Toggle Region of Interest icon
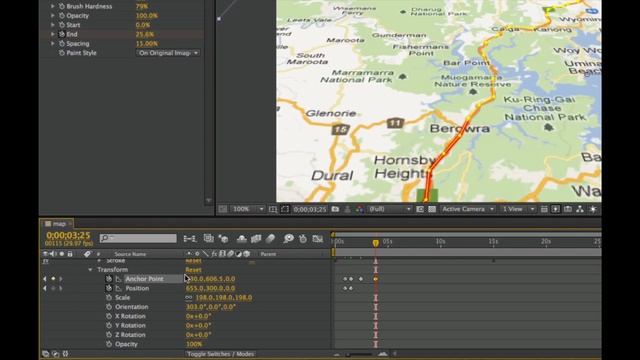 (420, 209)
